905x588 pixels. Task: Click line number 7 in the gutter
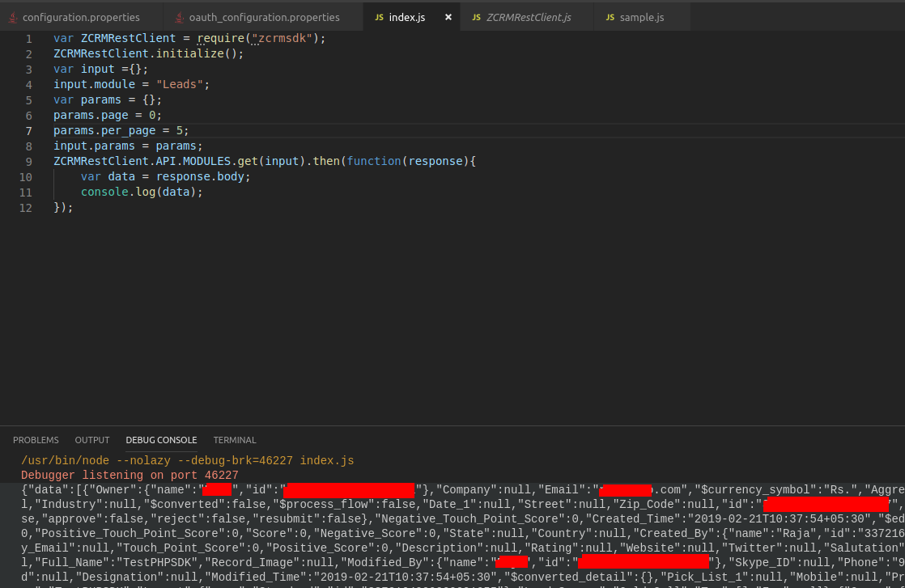click(29, 131)
